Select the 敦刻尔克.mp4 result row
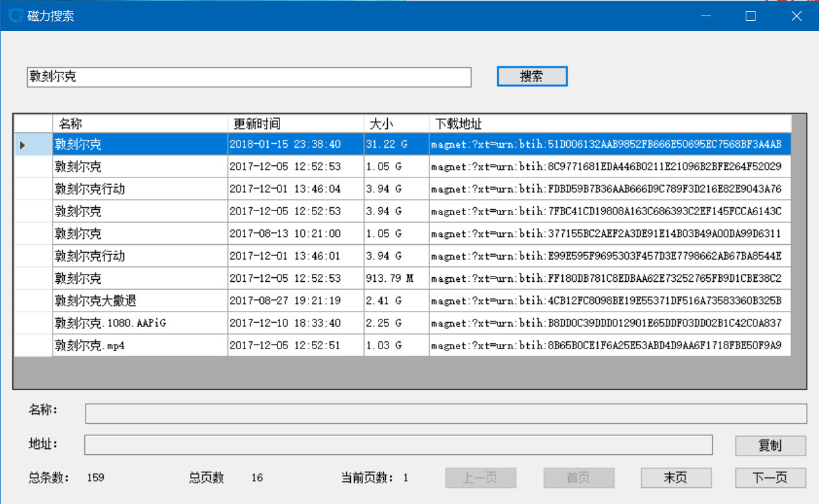Screen dimensions: 819x504 tap(139, 345)
